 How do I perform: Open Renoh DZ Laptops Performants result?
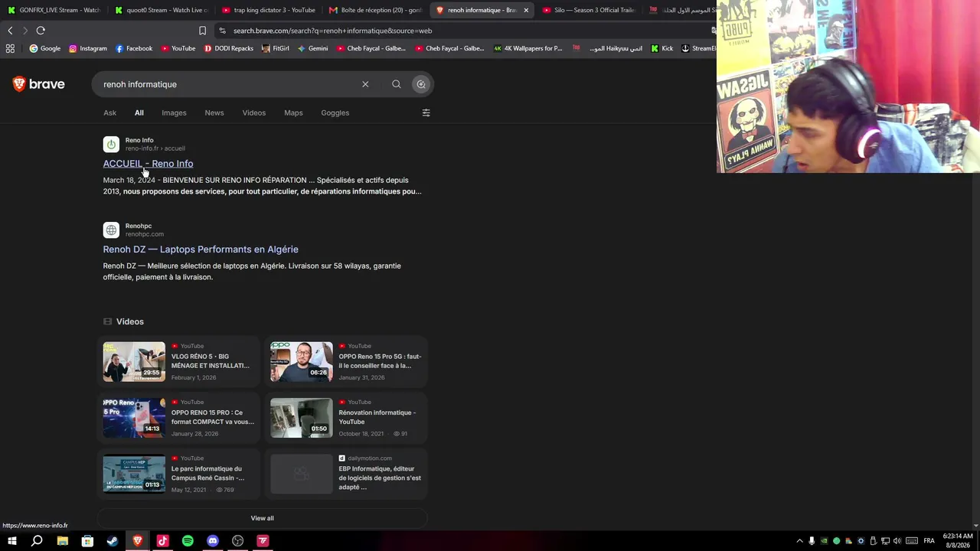[x=201, y=249]
